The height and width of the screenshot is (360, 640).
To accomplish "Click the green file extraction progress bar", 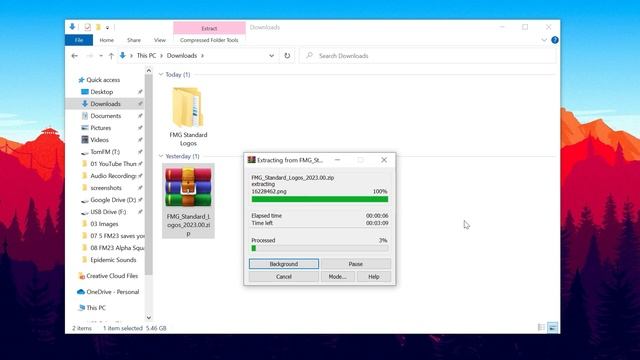I will coord(320,199).
